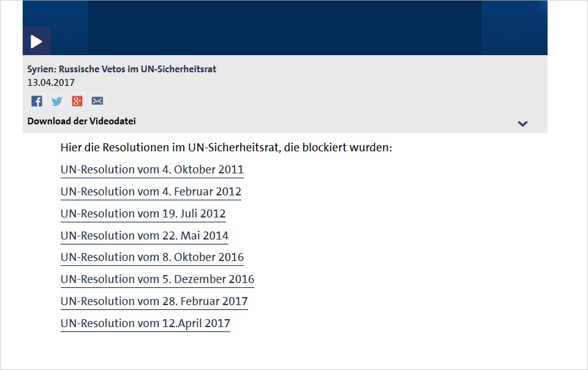588x370 pixels.
Task: Share on Google Plus icon
Action: [x=77, y=101]
